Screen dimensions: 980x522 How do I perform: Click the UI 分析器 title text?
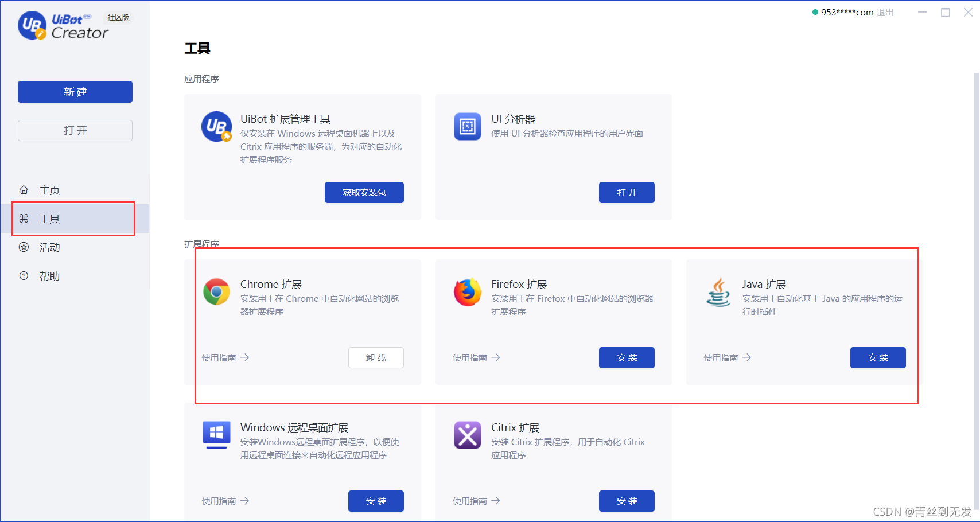point(513,119)
